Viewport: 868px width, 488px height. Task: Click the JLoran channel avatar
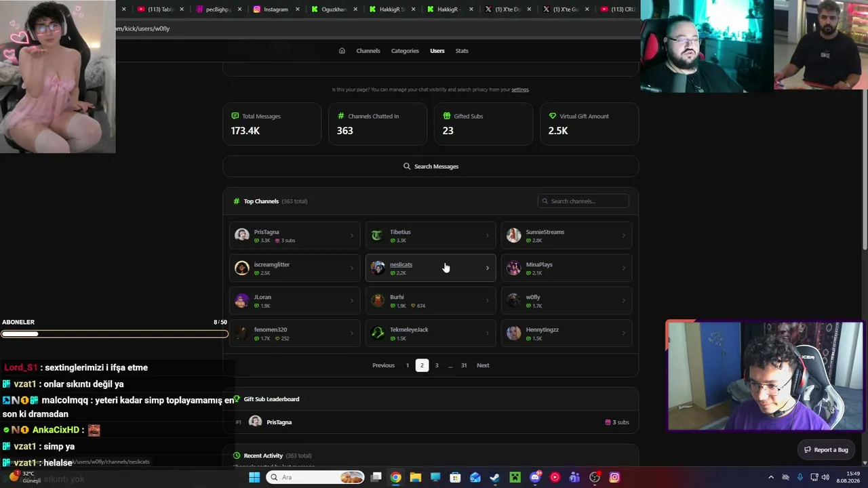242,300
